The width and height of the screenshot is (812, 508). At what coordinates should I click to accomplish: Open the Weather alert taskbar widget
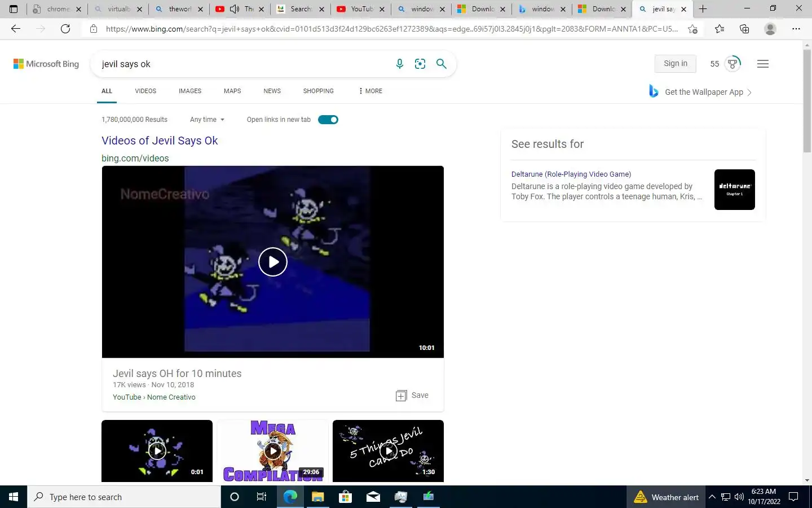point(667,497)
